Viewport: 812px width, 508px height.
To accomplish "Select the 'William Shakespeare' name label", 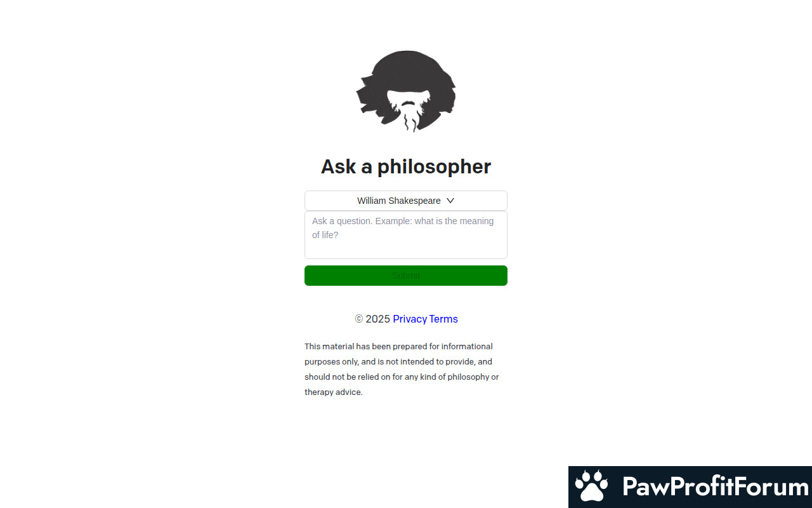I will (x=399, y=201).
